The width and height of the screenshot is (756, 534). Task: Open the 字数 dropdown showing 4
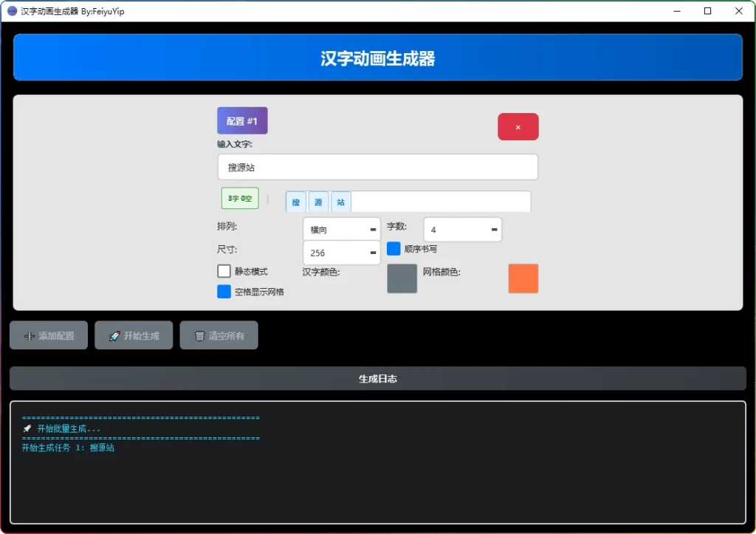point(462,229)
